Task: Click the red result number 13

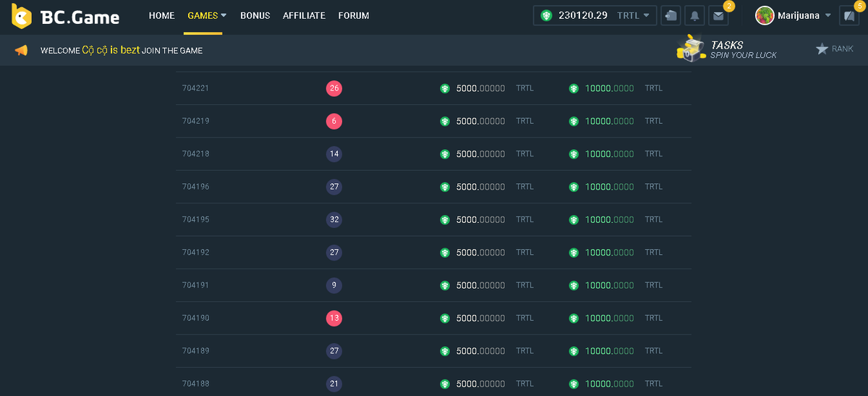Action: [333, 318]
